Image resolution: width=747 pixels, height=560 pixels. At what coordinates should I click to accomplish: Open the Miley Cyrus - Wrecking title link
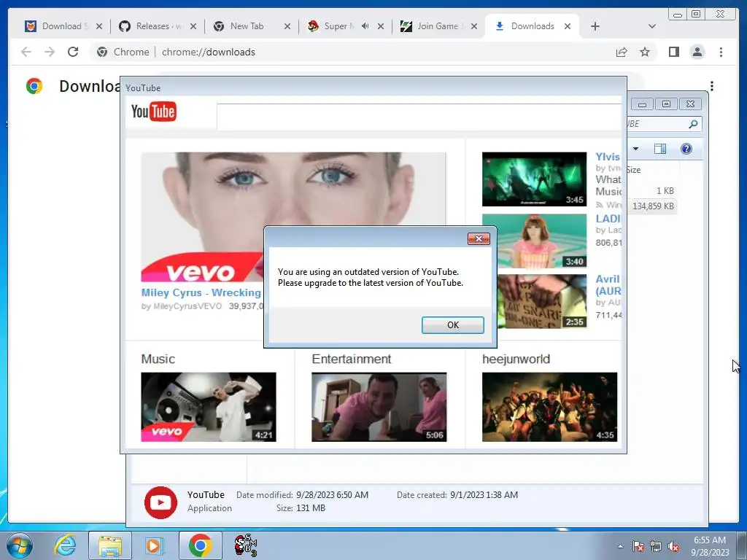pos(201,292)
